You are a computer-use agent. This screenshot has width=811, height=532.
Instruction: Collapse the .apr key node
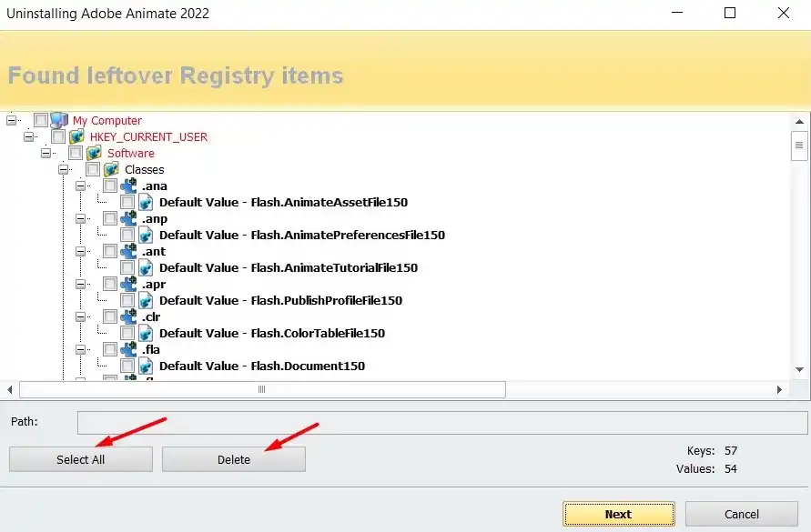coord(81,284)
